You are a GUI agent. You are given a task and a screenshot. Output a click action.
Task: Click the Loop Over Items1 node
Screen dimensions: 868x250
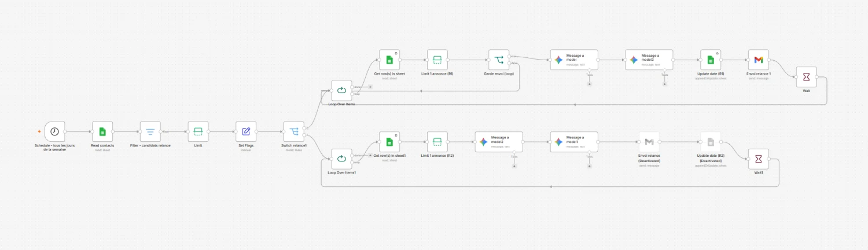coord(341,159)
